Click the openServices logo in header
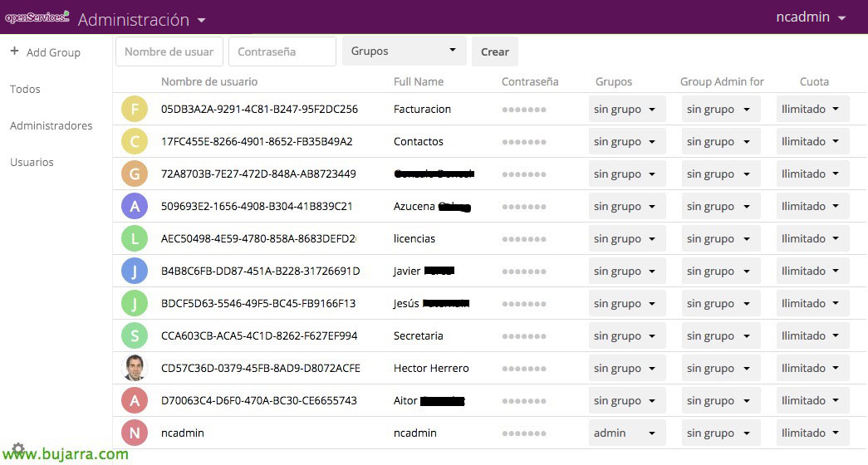Screen dimensions: 868x465 (37, 17)
